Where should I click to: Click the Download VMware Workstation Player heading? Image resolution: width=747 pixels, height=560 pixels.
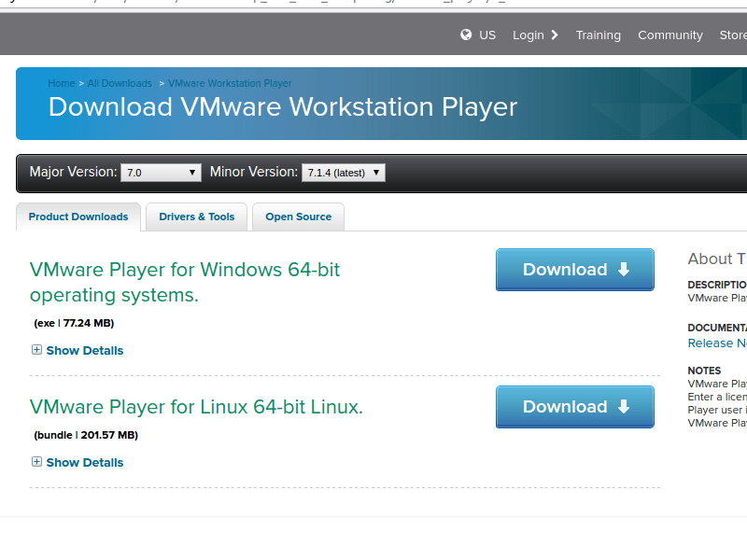tap(283, 106)
